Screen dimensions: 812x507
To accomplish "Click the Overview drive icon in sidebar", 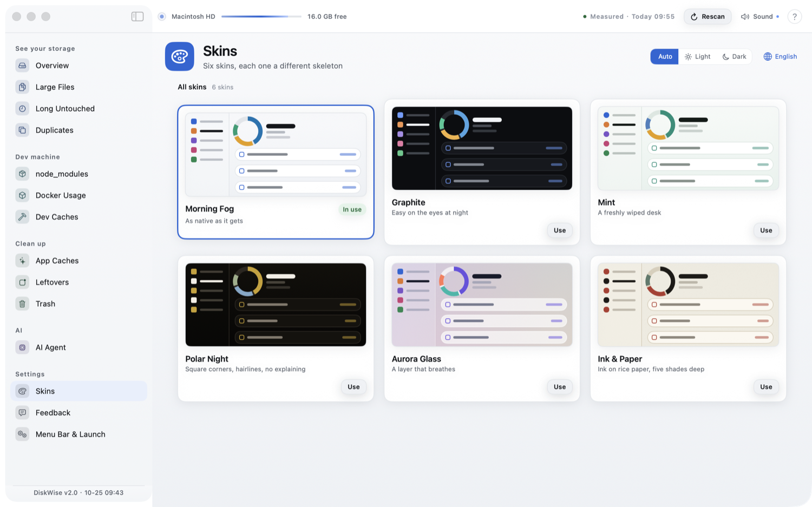I will point(22,65).
